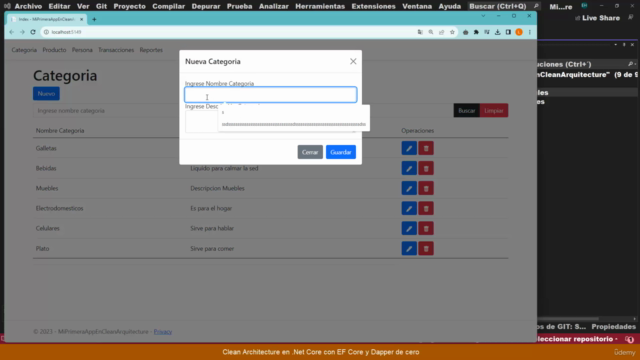Delete the Bebidas category row
The image size is (640, 360).
[426, 168]
